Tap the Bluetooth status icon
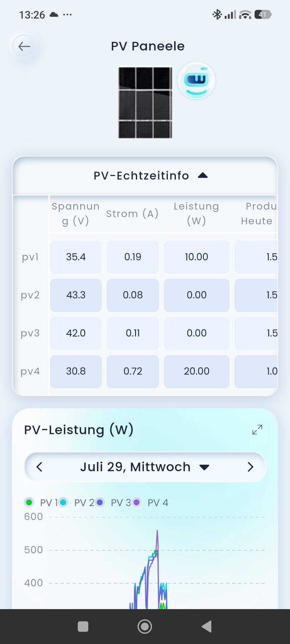 coord(217,14)
